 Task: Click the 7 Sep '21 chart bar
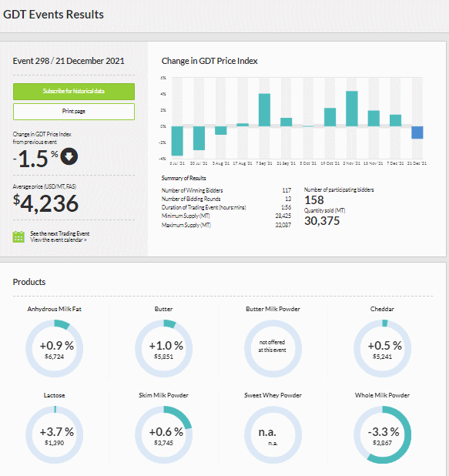coord(264,110)
